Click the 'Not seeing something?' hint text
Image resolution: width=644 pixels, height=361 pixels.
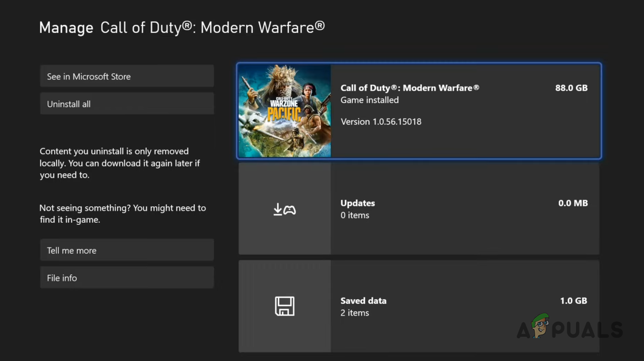(123, 214)
